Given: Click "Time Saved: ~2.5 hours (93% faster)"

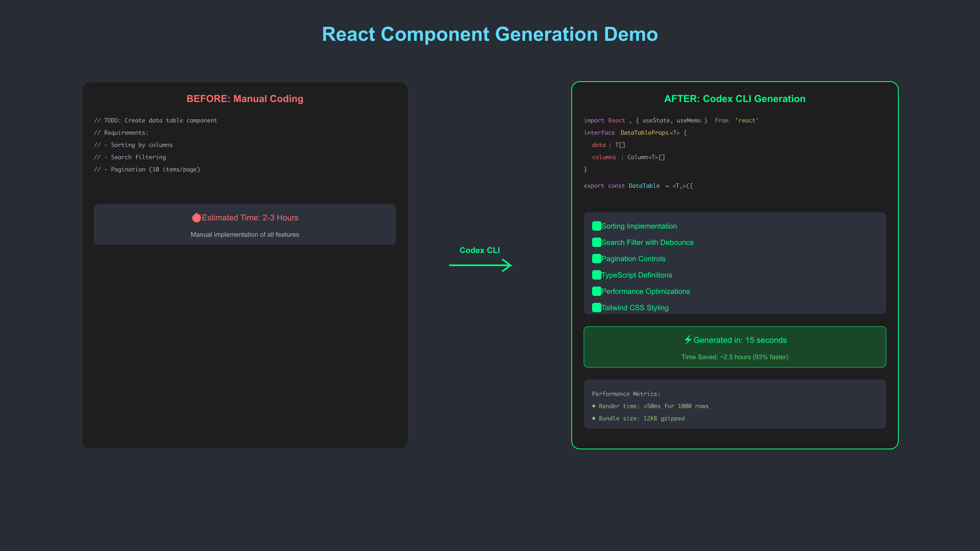Looking at the screenshot, I should point(735,357).
